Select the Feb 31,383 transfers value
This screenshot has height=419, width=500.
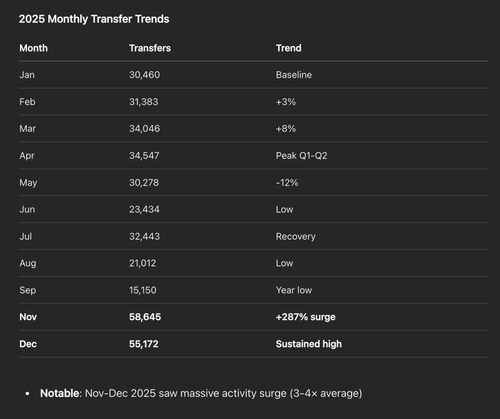[144, 102]
